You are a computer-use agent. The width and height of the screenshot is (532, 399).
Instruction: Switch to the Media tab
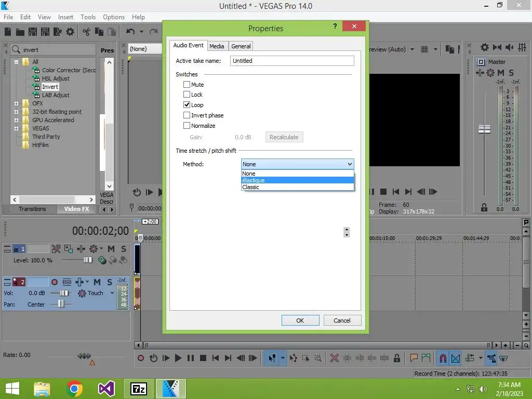tap(217, 46)
